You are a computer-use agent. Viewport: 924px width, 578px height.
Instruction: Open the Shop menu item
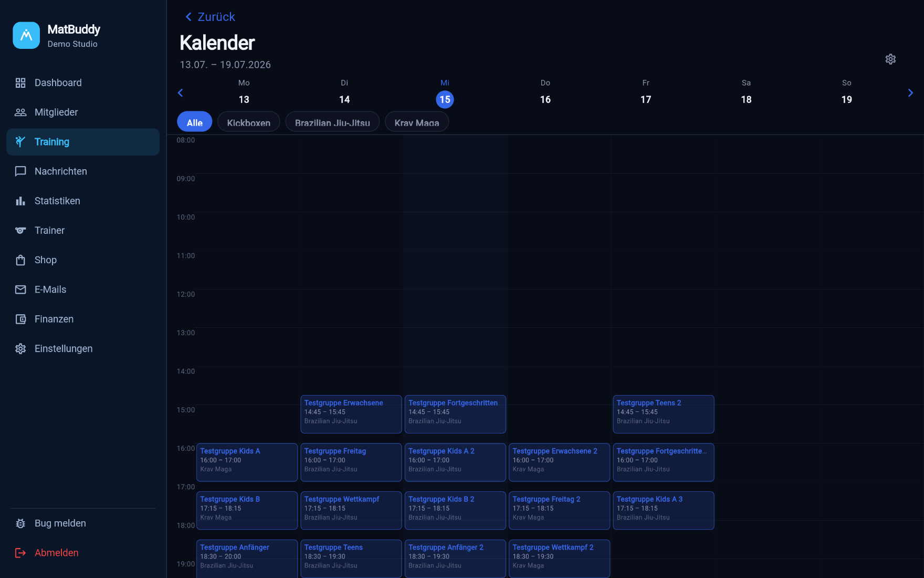[x=83, y=260]
